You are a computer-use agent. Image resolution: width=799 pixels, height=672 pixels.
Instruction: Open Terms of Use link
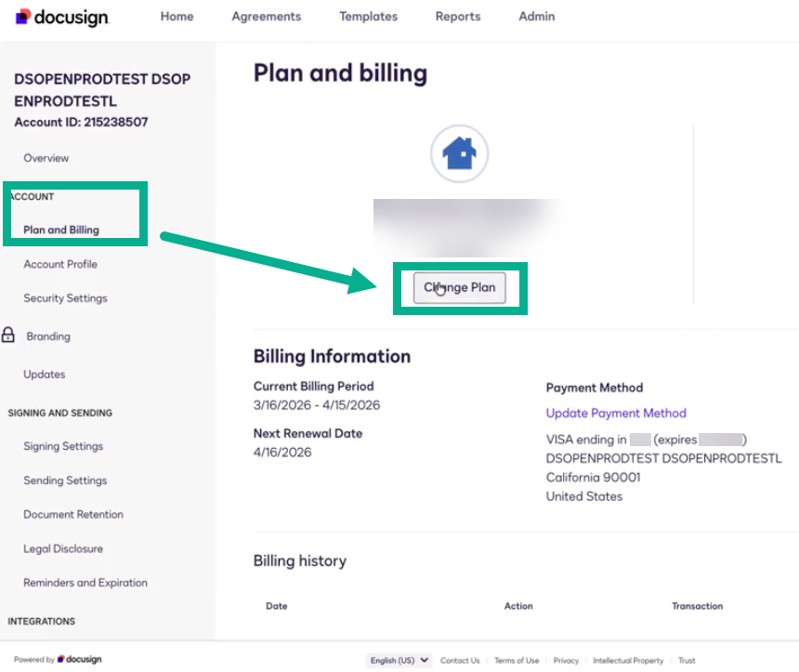517,660
